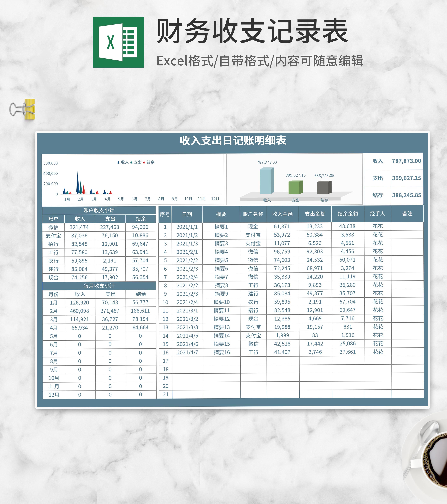Select the 收入金额 column header
Viewport: 447px width, 504px height.
click(x=282, y=214)
